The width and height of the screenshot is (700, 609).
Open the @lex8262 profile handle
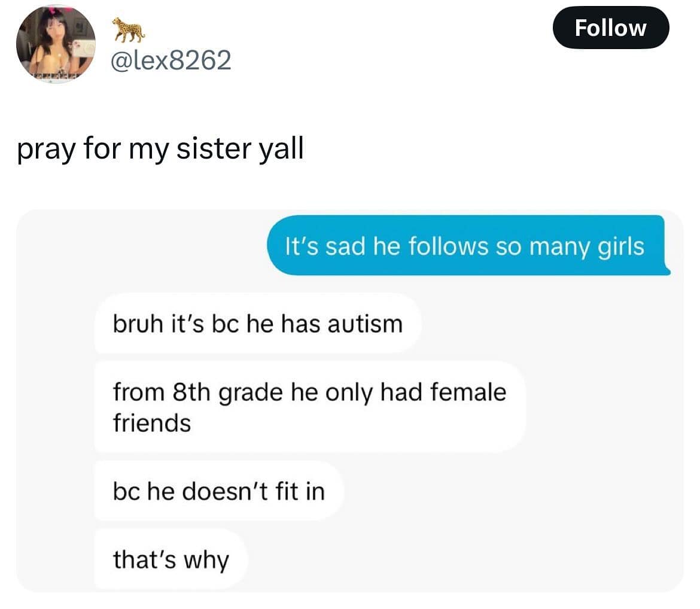[171, 60]
